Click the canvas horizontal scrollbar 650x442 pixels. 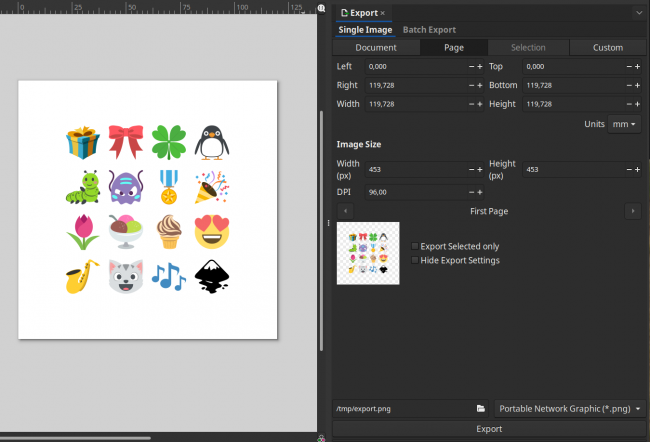pyautogui.click(x=75, y=438)
